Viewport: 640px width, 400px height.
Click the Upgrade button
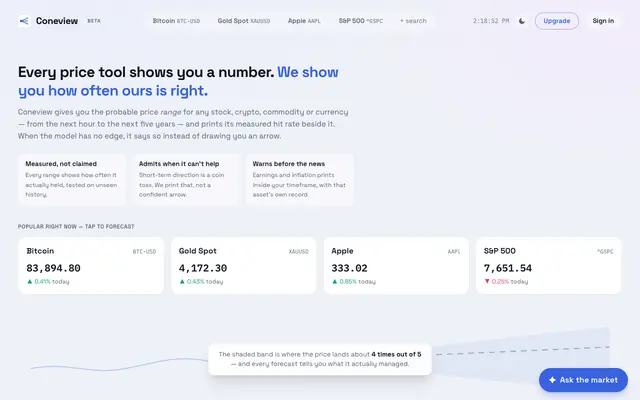click(x=557, y=21)
